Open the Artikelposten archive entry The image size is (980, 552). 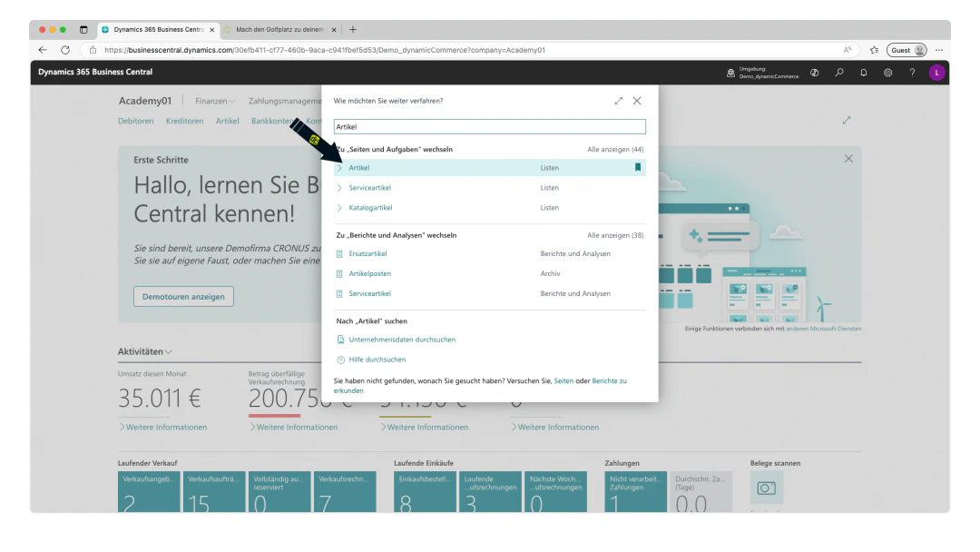point(369,274)
